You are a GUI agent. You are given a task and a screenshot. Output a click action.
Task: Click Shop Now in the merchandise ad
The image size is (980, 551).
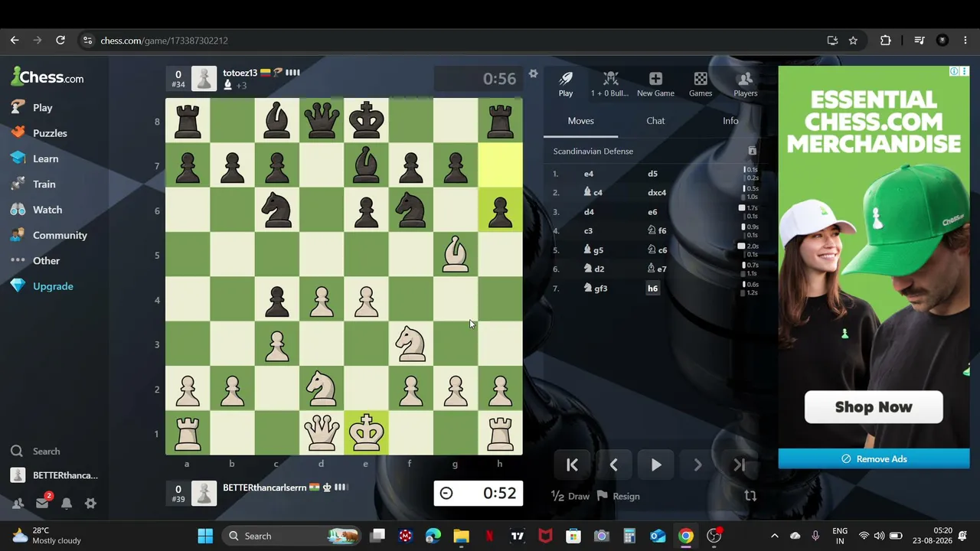point(874,407)
